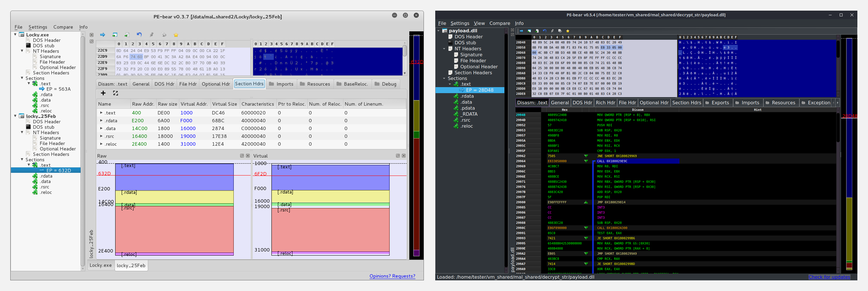The width and height of the screenshot is (868, 291).
Task: Float the Virtual section diagram panel
Action: click(x=398, y=156)
